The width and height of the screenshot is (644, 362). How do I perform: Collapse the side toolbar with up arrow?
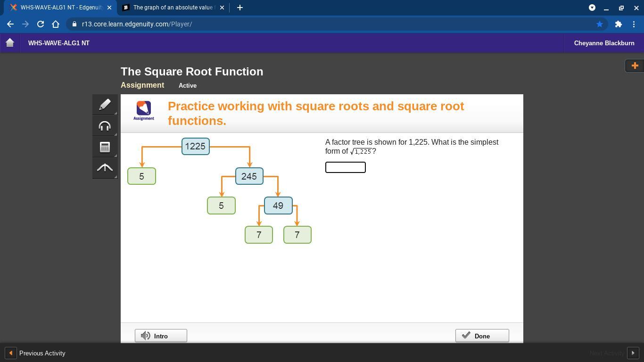pos(105,168)
